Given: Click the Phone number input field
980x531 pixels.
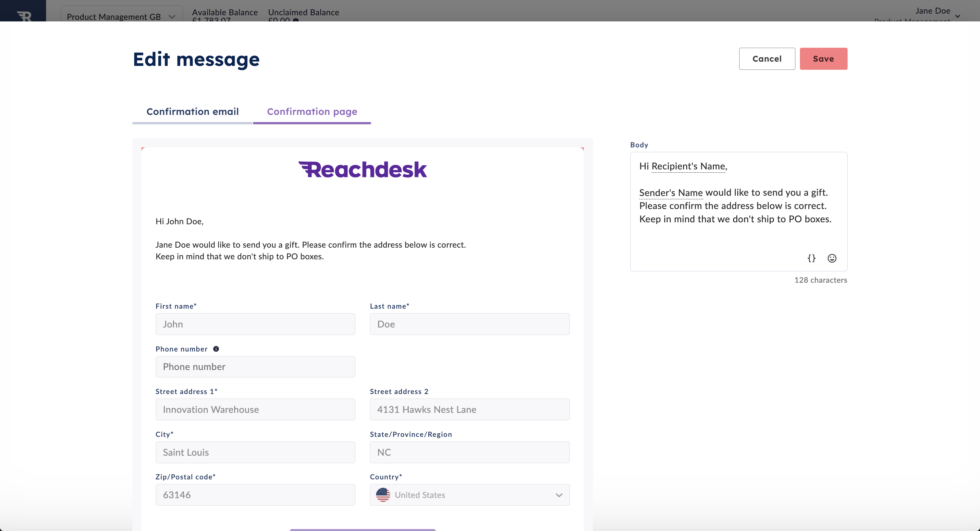Looking at the screenshot, I should 255,366.
